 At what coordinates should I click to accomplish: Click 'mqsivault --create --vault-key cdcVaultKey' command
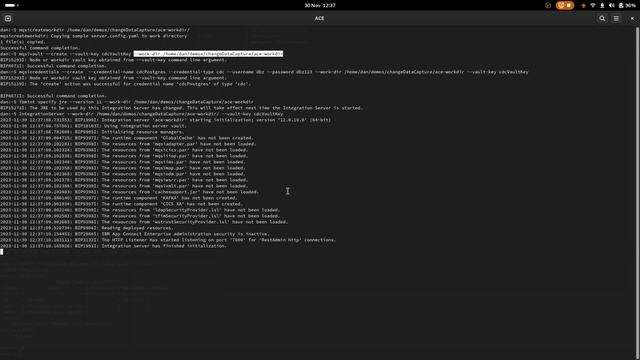(75, 54)
